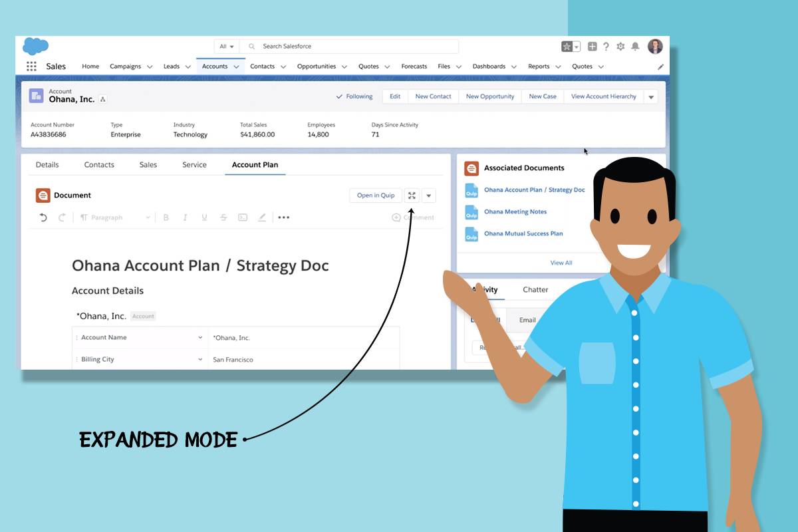Click the Quip icon for Ohana Mutual Success Plan
The width and height of the screenshot is (798, 532).
pos(471,234)
